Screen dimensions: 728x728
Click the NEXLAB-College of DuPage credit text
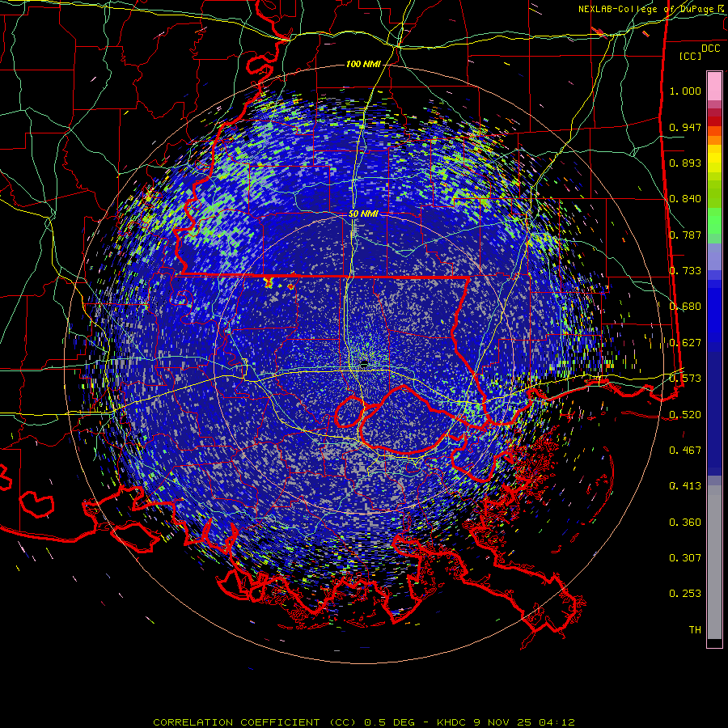point(652,9)
